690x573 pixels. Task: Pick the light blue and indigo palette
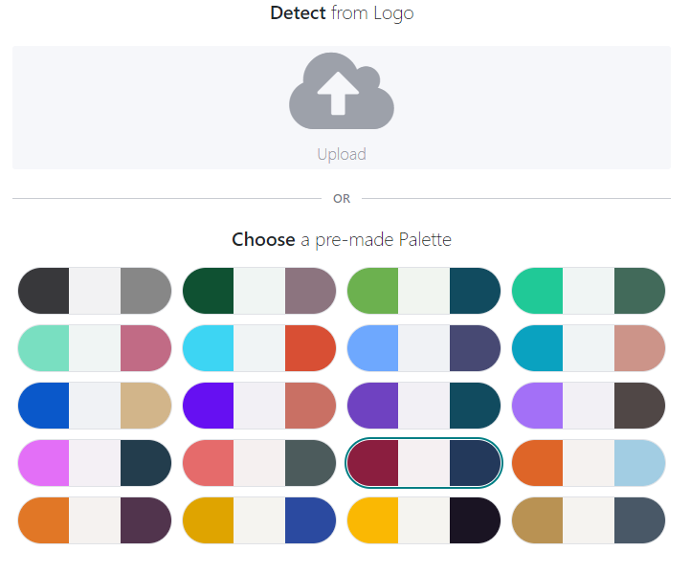click(x=424, y=348)
